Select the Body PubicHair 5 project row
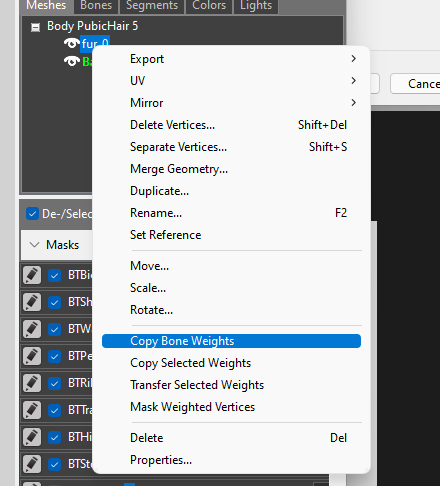The width and height of the screenshot is (440, 486). point(92,26)
